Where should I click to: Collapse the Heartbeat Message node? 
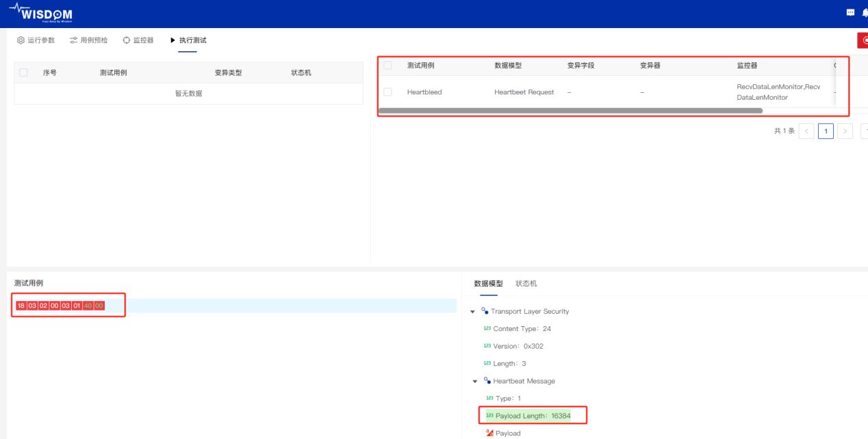pos(475,382)
